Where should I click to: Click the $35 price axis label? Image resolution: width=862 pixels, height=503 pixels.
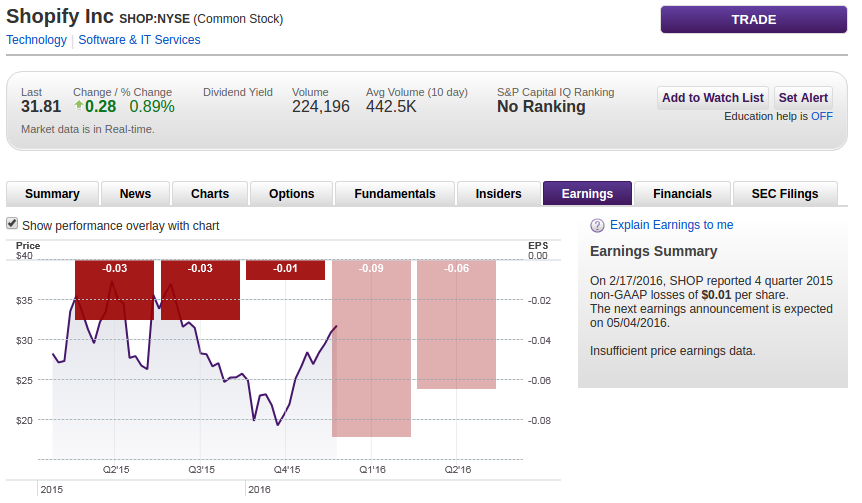click(24, 301)
